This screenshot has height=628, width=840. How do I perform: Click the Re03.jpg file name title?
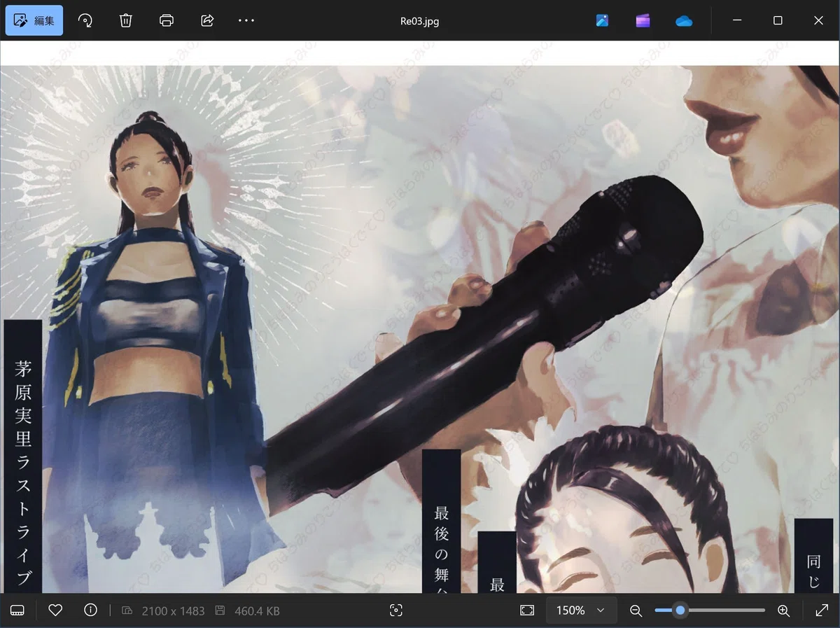[420, 21]
